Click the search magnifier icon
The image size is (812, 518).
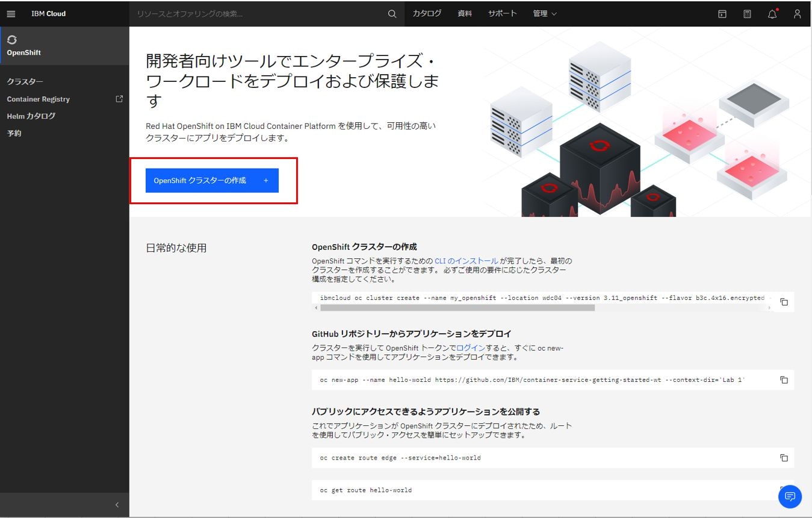click(391, 13)
